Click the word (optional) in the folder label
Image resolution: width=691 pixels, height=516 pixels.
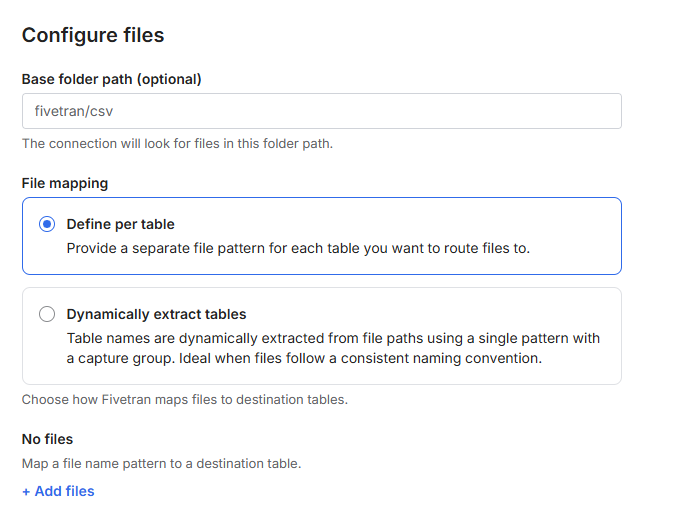pos(169,79)
